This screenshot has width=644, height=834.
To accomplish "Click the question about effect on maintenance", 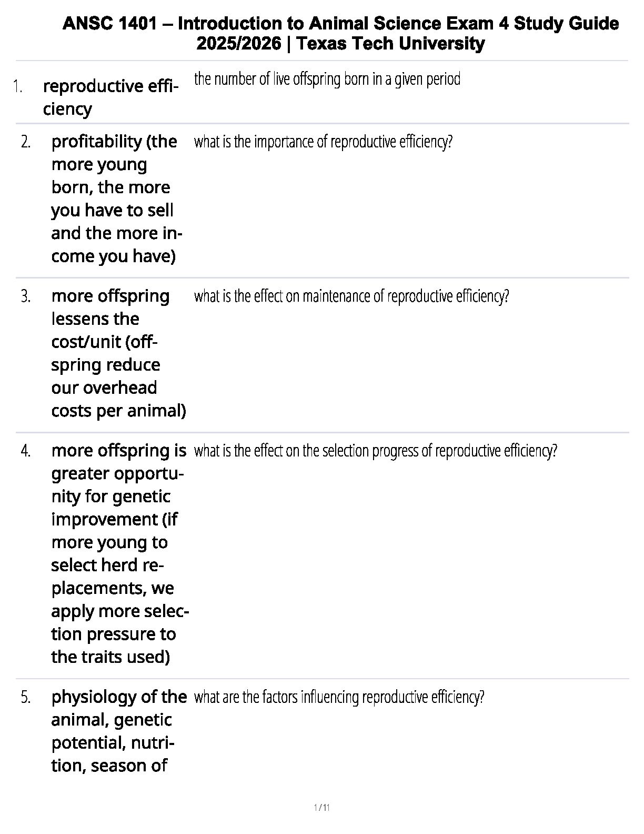I will pos(351,297).
